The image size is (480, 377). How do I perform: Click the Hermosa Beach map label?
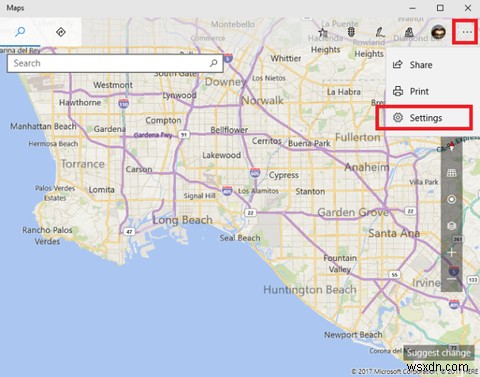pyautogui.click(x=53, y=144)
